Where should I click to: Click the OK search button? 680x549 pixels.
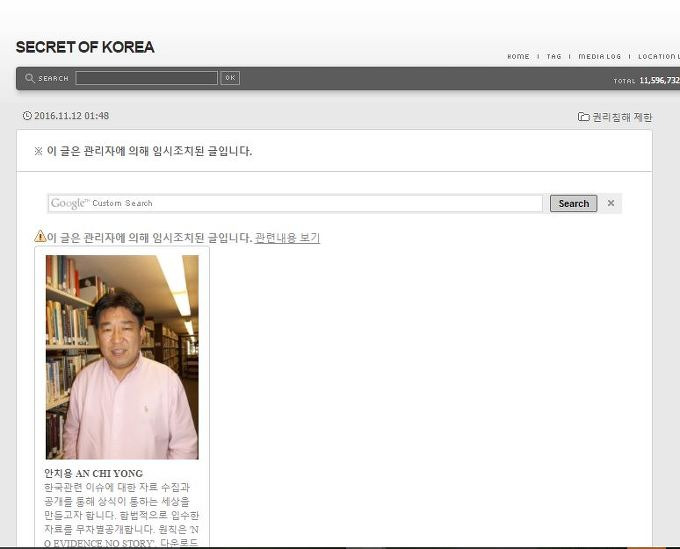(230, 78)
